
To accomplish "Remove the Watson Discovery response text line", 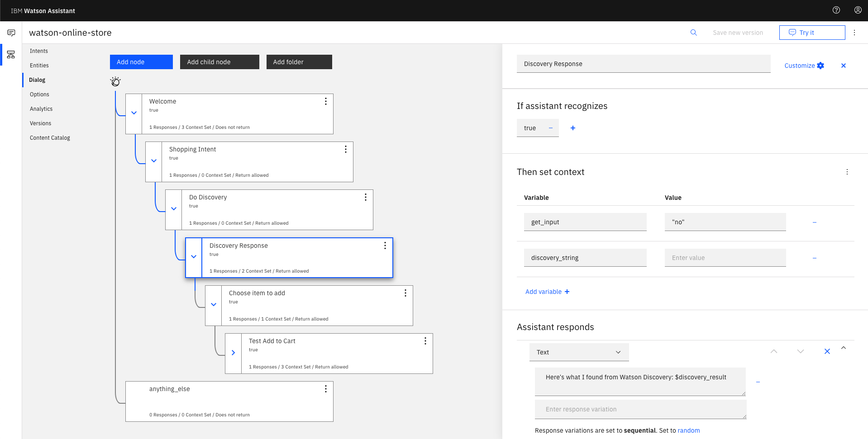I will [x=758, y=382].
